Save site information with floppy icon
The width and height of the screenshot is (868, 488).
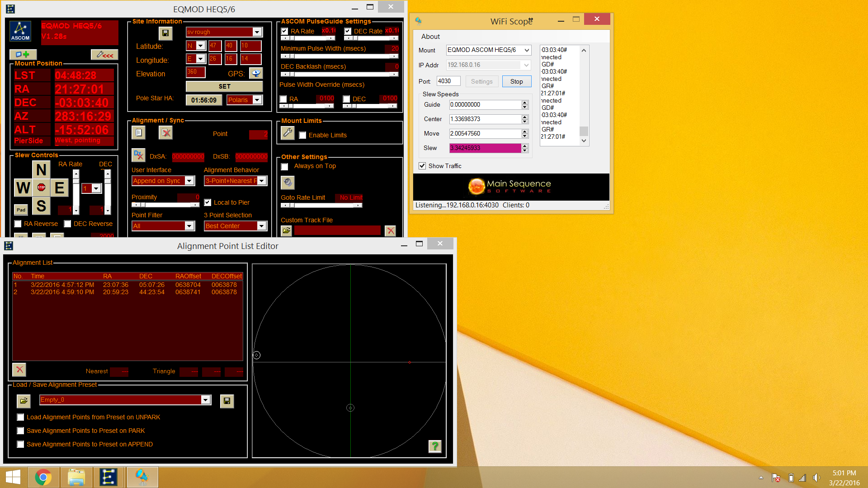[x=165, y=33]
